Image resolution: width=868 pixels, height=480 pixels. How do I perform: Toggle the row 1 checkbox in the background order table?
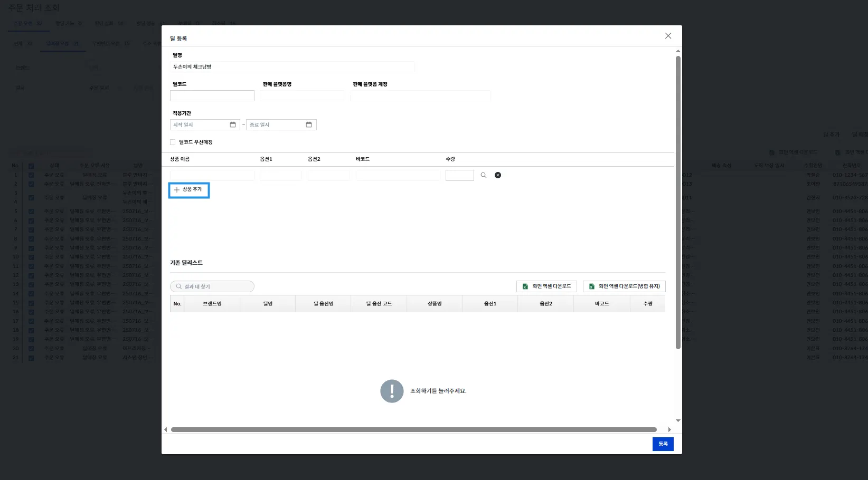(x=31, y=175)
